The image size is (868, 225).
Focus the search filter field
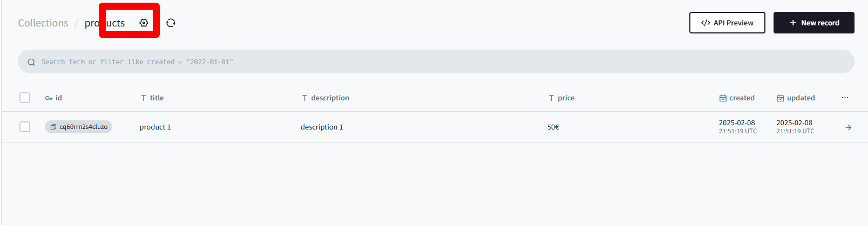tap(436, 62)
